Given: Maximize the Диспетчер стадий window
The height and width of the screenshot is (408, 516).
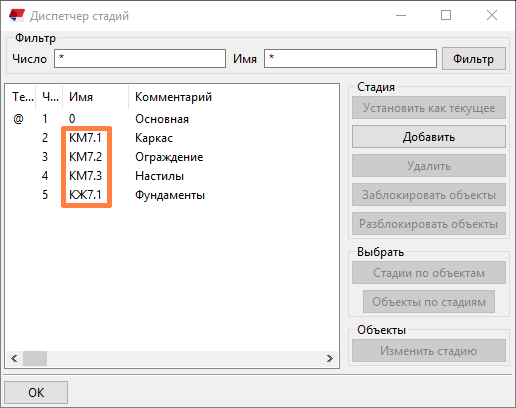Looking at the screenshot, I should tap(446, 15).
